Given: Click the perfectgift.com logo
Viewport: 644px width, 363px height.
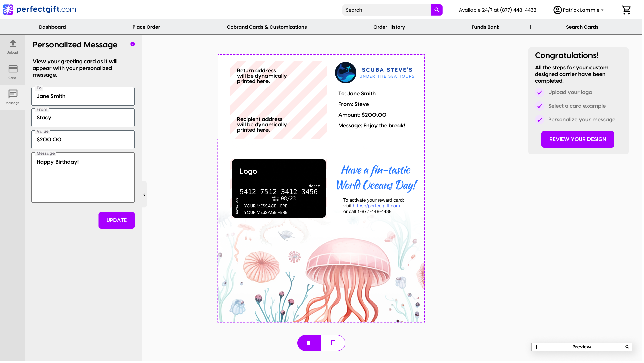Looking at the screenshot, I should (39, 9).
